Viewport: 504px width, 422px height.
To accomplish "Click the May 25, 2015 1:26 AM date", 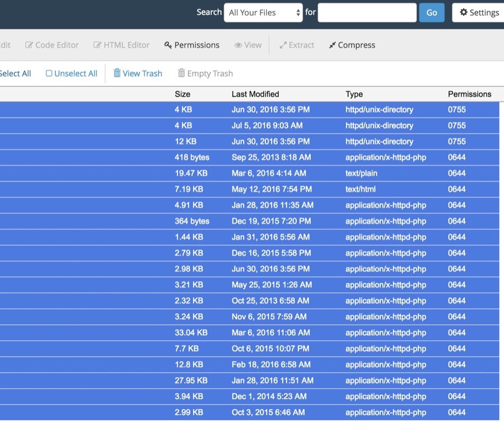I will 272,285.
